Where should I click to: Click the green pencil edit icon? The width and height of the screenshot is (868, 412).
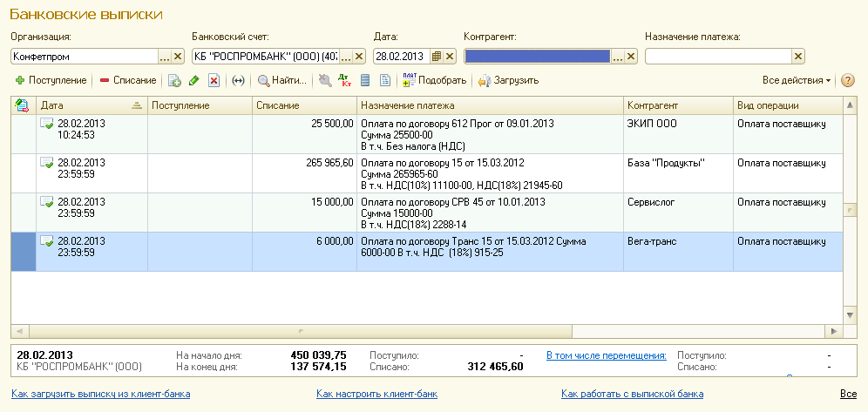click(x=193, y=80)
